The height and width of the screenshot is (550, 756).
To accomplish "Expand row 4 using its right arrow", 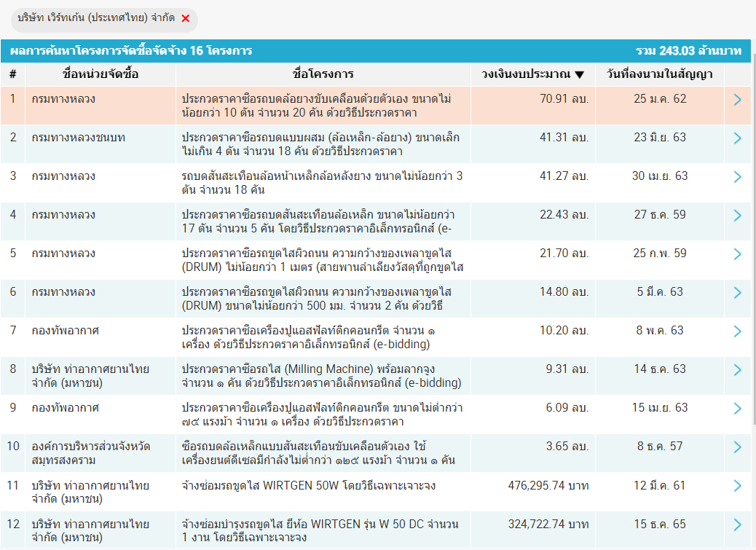I will pos(737,216).
